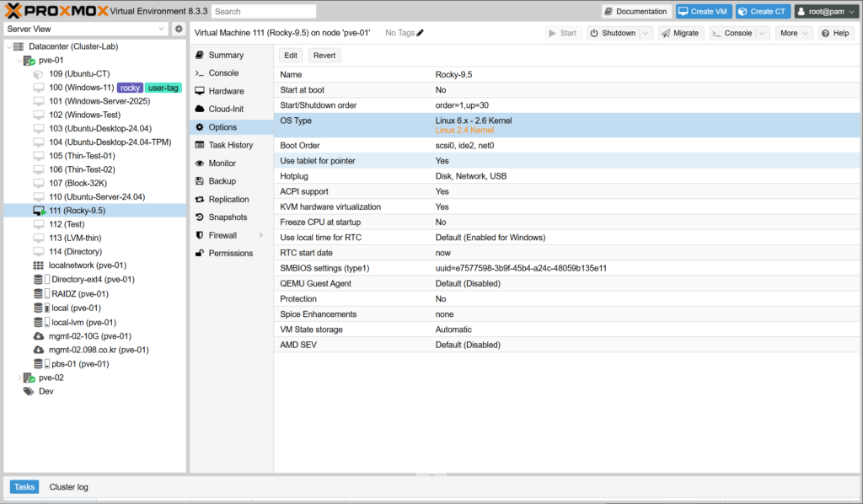863x504 pixels.
Task: Select the Backup menu item
Action: 222,181
